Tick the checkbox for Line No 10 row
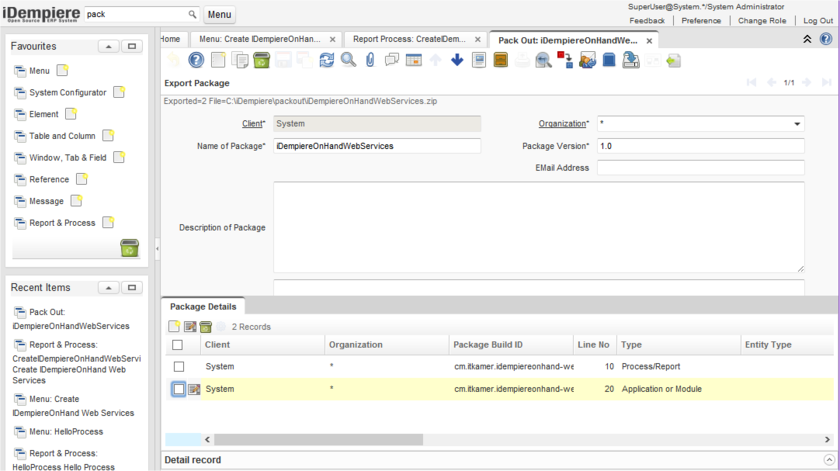The height and width of the screenshot is (471, 840). [x=179, y=367]
